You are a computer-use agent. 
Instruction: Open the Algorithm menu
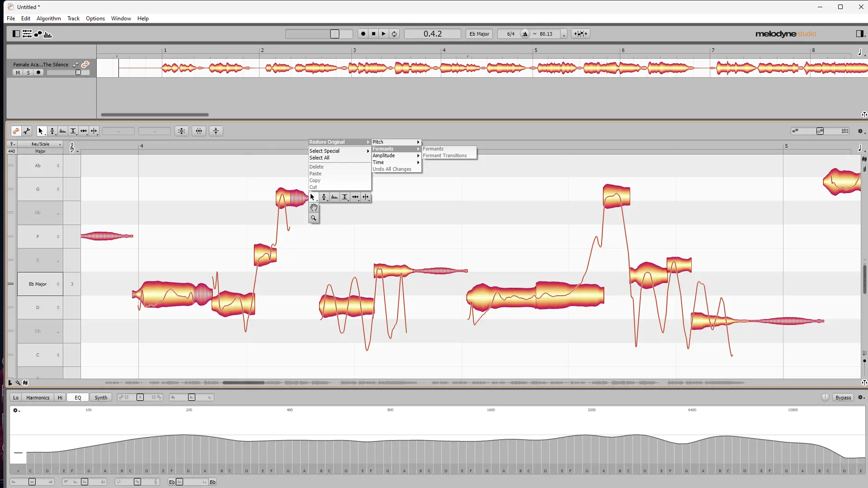(x=48, y=19)
